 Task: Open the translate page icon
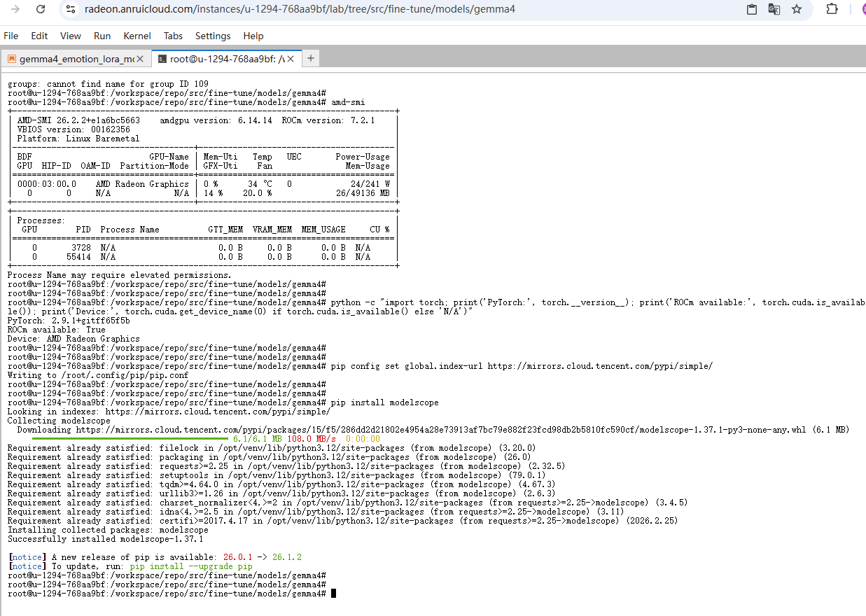[774, 9]
